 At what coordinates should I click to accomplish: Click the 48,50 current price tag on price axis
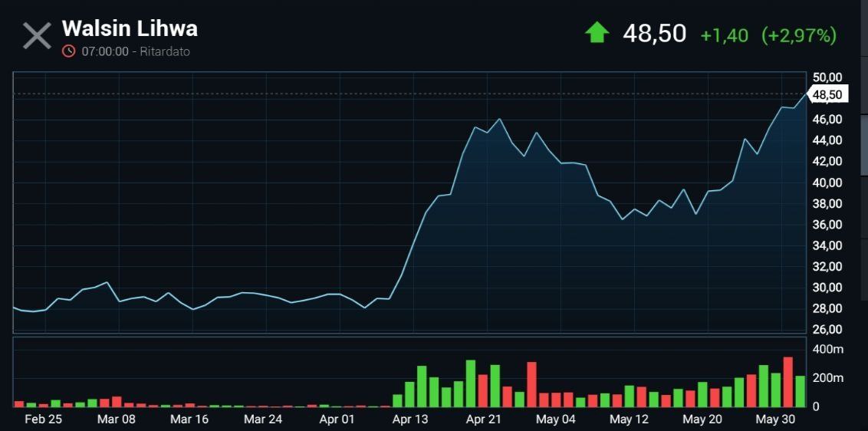(x=828, y=95)
